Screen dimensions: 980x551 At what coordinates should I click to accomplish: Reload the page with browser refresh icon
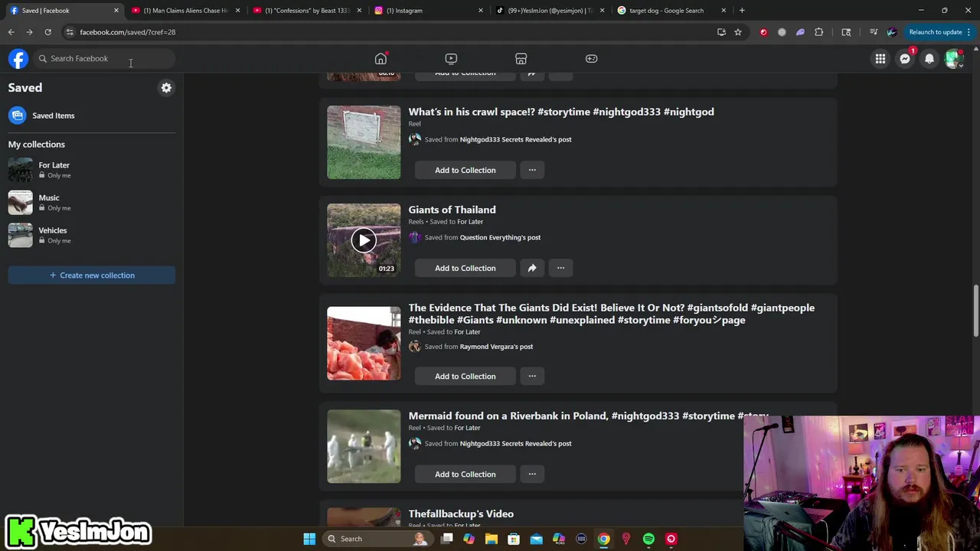pyautogui.click(x=47, y=32)
